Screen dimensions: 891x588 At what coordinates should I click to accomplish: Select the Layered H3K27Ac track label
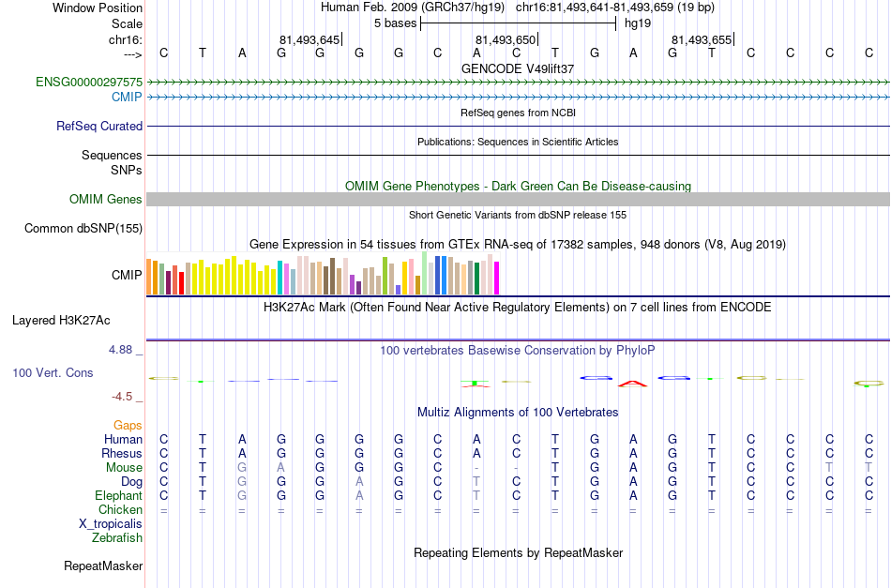coord(61,321)
